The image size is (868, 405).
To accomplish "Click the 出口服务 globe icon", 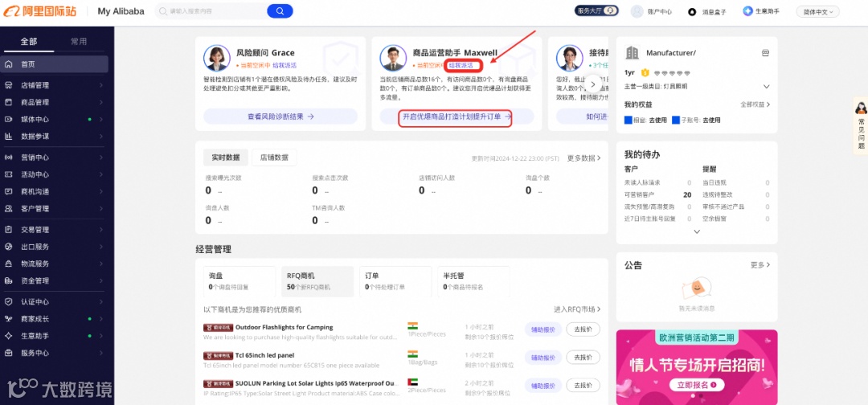I will tap(8, 247).
